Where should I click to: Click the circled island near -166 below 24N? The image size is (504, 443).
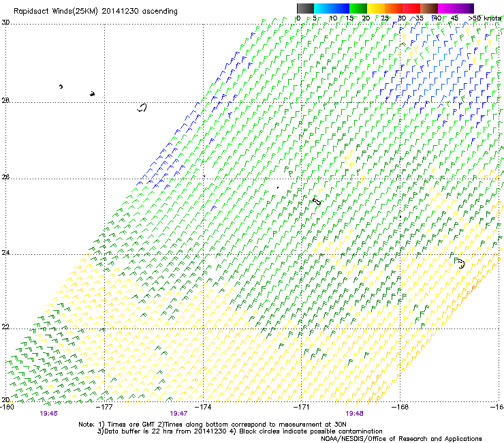pyautogui.click(x=460, y=263)
